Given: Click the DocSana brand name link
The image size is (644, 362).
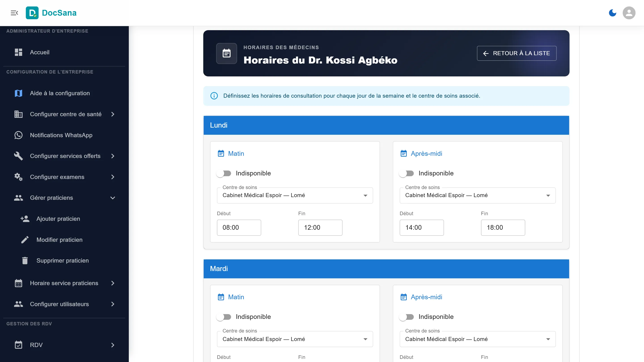Looking at the screenshot, I should (59, 13).
